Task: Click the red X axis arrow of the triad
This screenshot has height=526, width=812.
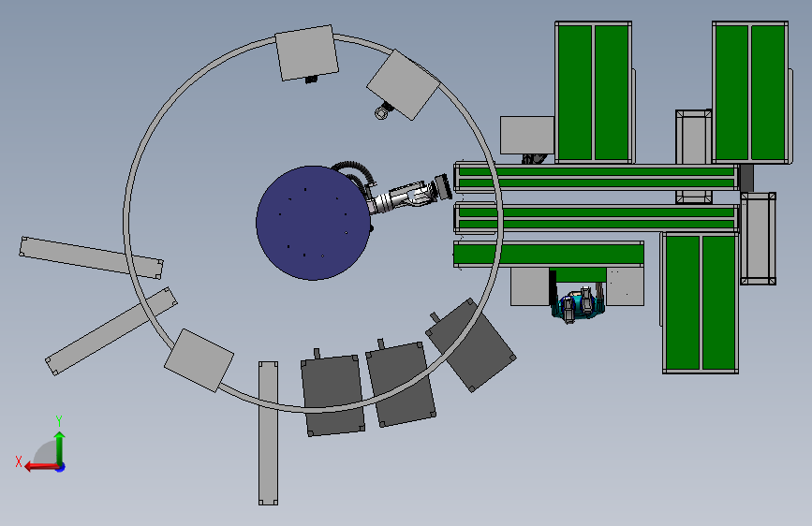Action: [41, 467]
